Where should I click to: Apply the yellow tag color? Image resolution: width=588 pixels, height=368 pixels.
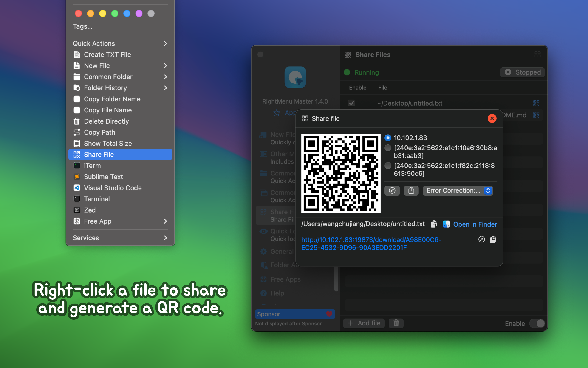coord(103,13)
